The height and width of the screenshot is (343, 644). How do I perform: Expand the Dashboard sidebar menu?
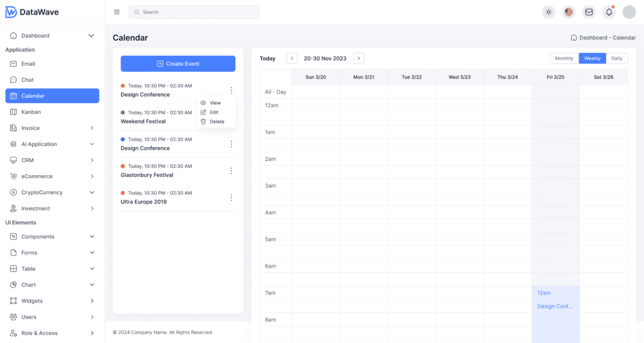[x=91, y=36]
